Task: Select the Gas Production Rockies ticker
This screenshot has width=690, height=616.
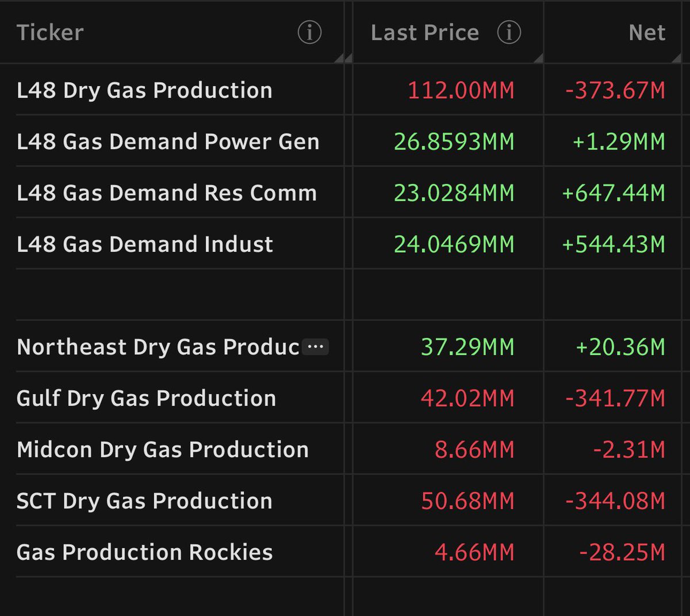Action: (145, 552)
